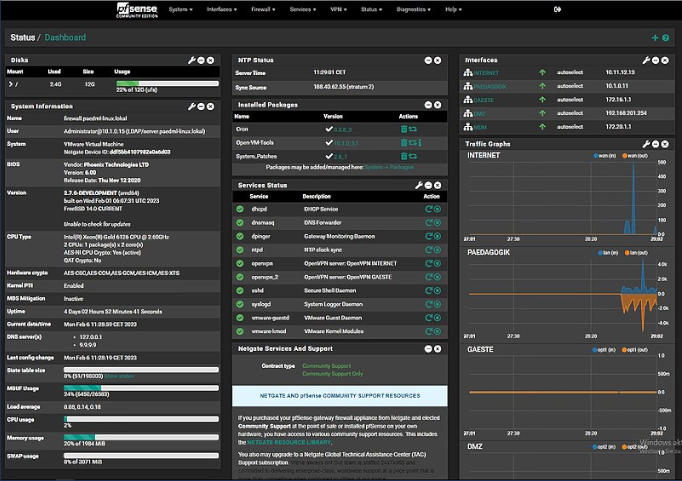Open Interfaces widget wrench settings
This screenshot has width=682, height=481.
coord(646,60)
